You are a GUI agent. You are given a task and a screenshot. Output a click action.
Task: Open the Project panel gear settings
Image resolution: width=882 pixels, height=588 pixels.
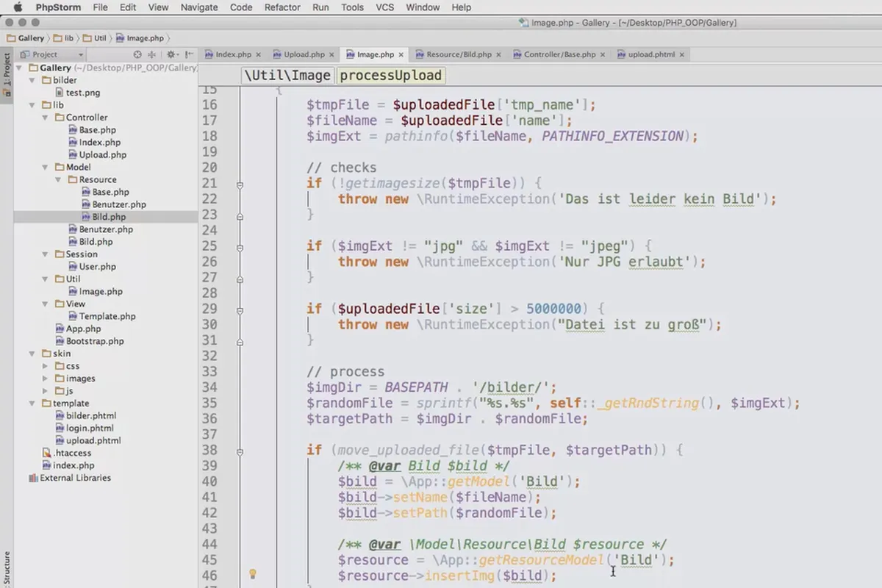[171, 54]
